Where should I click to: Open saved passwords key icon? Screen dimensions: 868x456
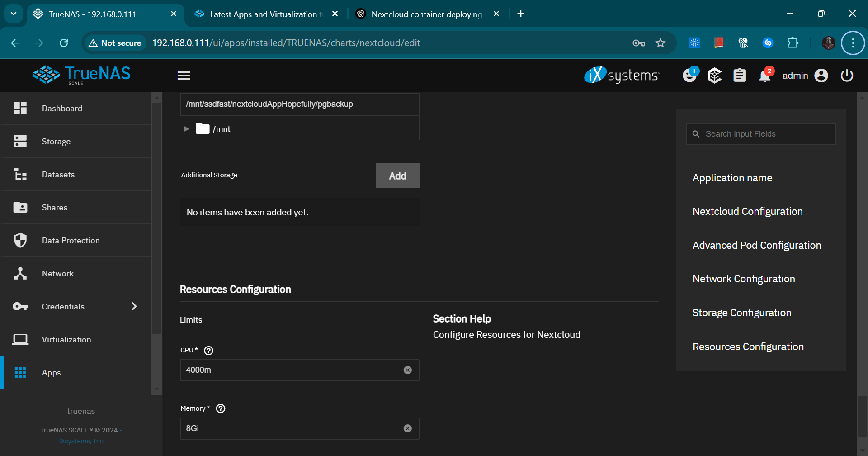638,43
